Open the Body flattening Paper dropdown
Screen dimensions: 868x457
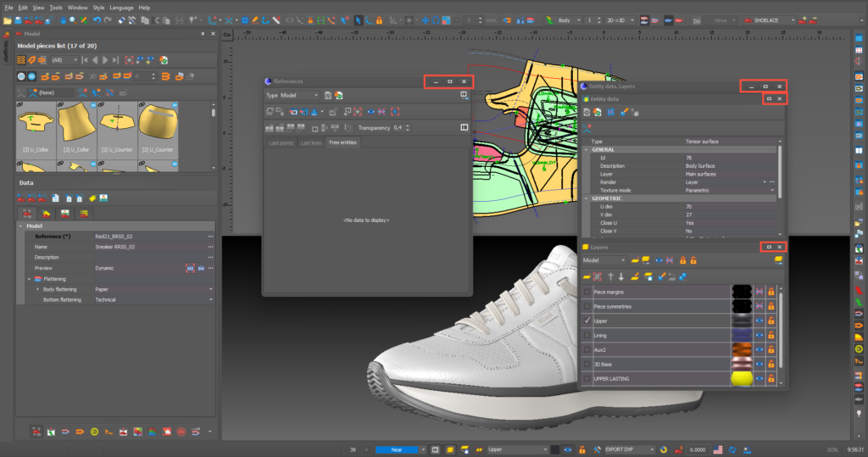[x=210, y=289]
